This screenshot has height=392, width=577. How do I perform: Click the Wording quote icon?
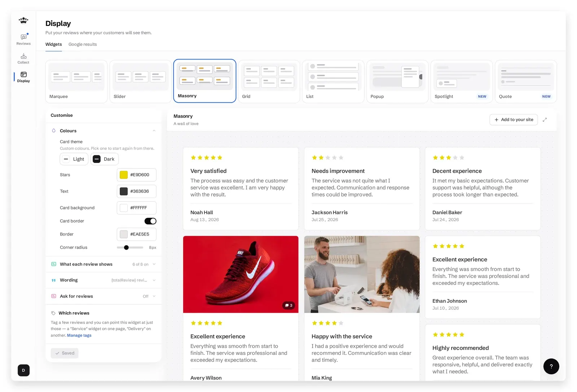tap(54, 280)
